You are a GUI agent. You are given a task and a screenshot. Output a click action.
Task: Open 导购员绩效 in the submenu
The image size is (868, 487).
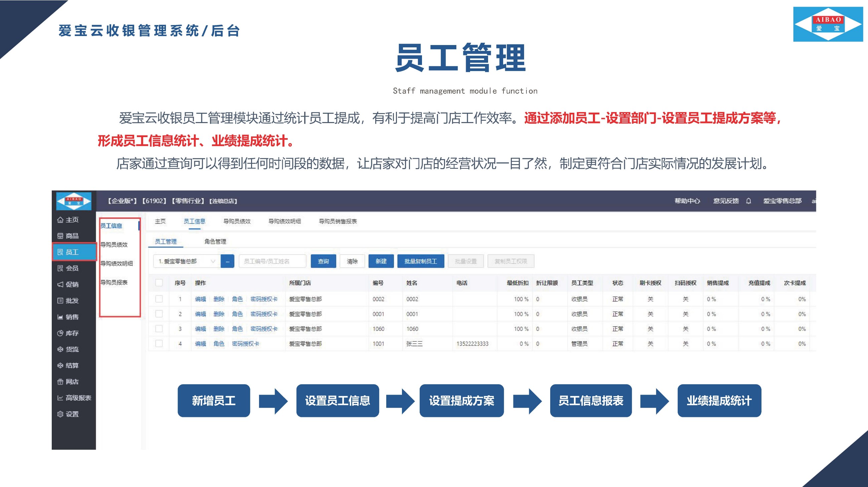(114, 245)
